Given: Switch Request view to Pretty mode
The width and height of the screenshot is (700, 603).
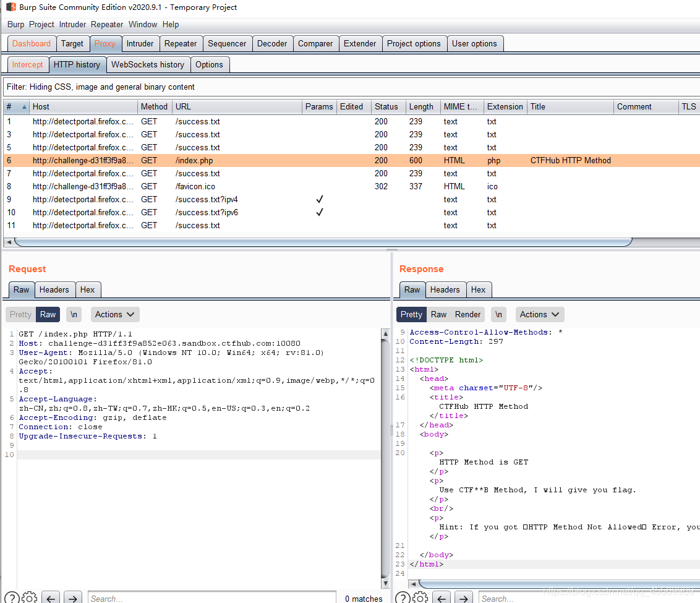Looking at the screenshot, I should coord(20,314).
